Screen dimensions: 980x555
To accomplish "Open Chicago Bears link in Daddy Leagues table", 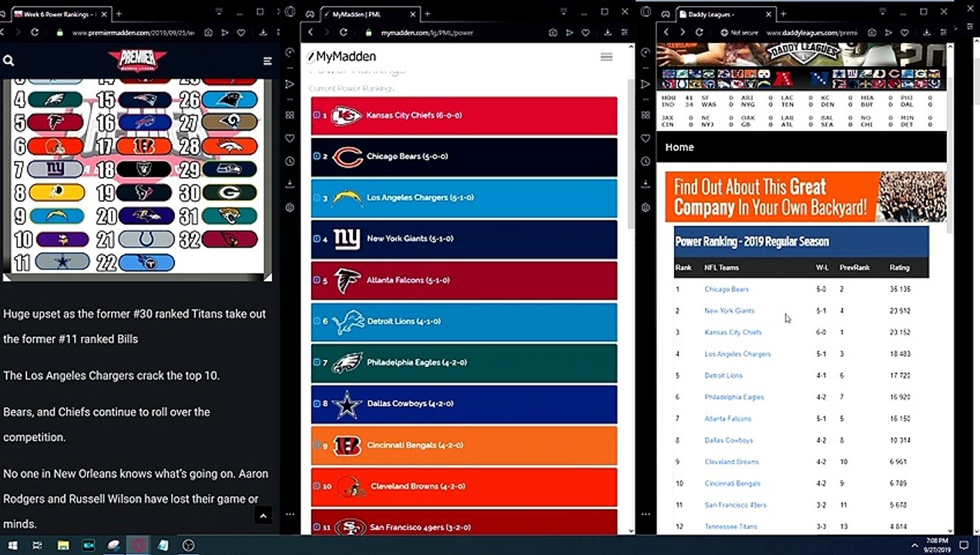I will click(727, 289).
